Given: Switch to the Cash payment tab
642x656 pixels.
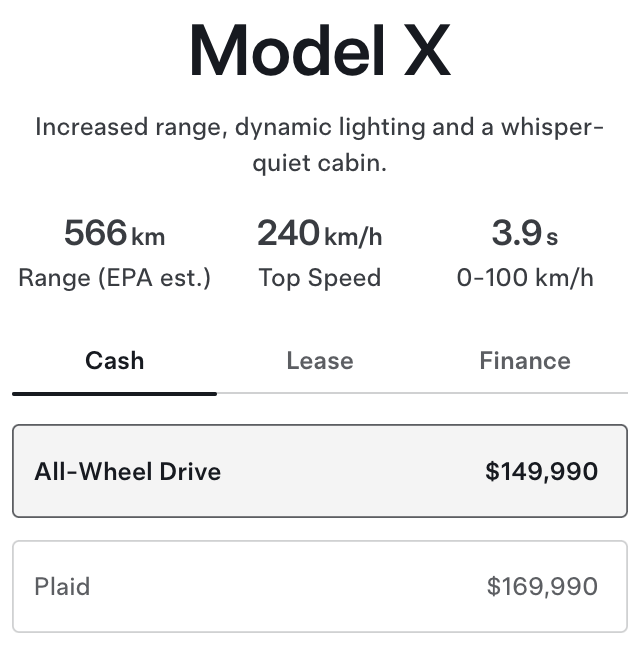Looking at the screenshot, I should (114, 361).
